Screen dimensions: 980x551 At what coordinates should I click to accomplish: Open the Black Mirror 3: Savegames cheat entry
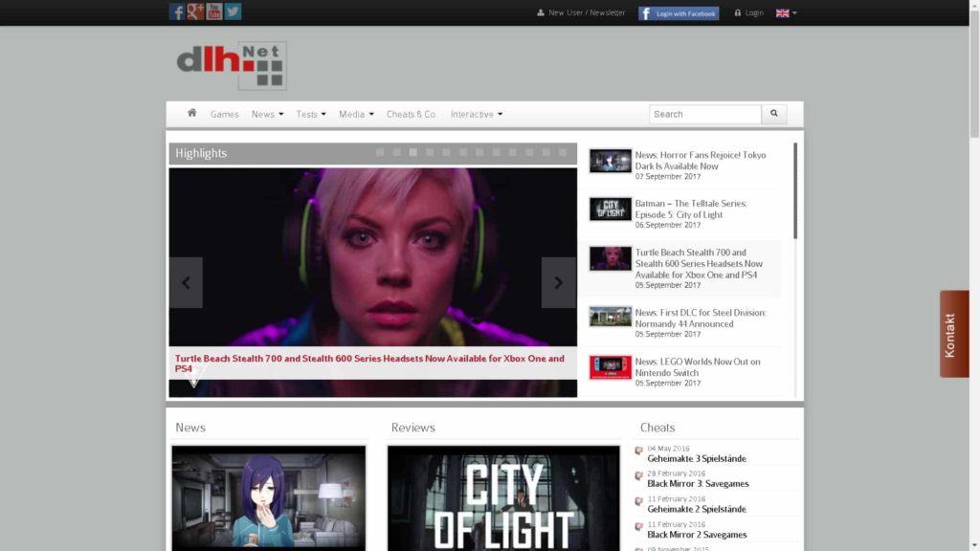click(697, 483)
